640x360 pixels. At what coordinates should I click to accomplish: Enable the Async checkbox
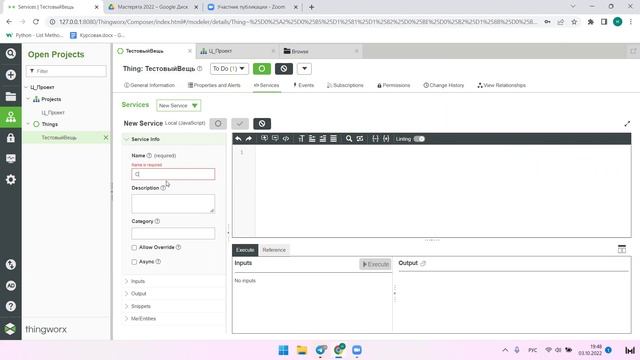click(134, 262)
